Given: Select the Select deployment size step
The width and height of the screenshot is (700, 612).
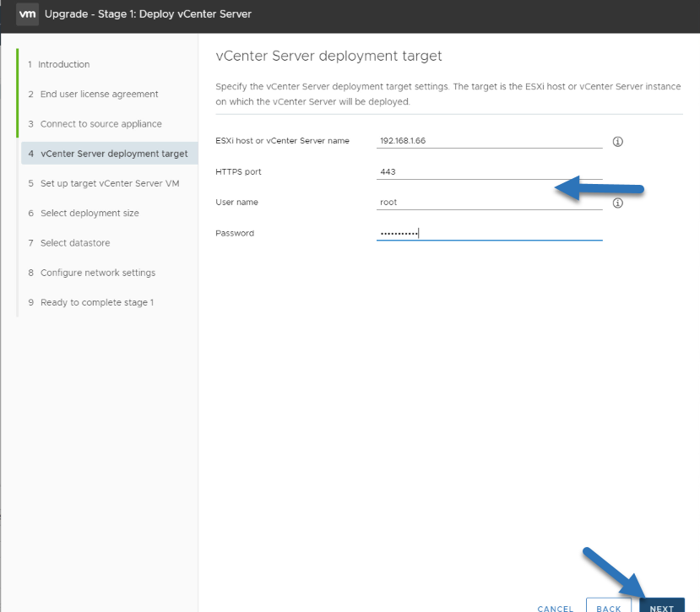Looking at the screenshot, I should point(84,214).
